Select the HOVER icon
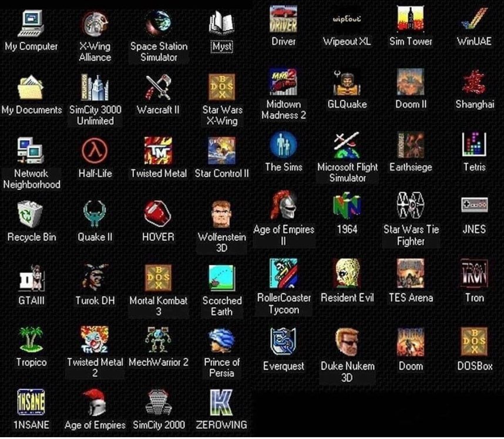Viewport: 504px width, 439px height. pyautogui.click(x=159, y=212)
